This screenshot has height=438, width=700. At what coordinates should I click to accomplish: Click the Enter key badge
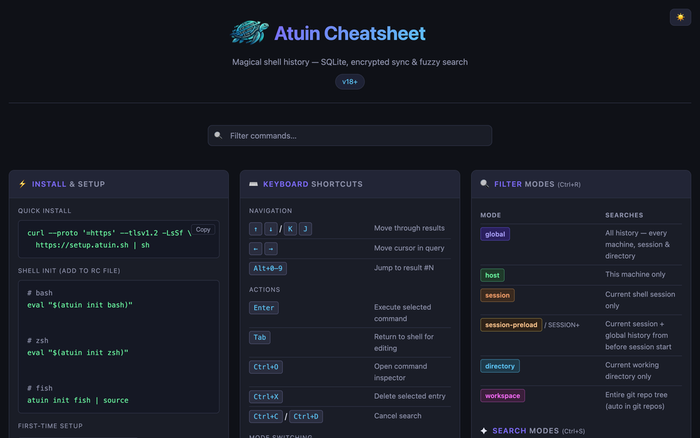point(264,308)
